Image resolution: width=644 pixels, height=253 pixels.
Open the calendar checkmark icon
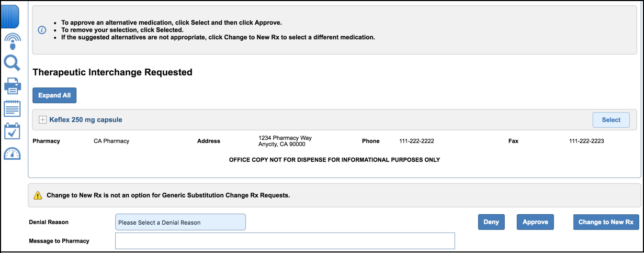click(x=12, y=131)
